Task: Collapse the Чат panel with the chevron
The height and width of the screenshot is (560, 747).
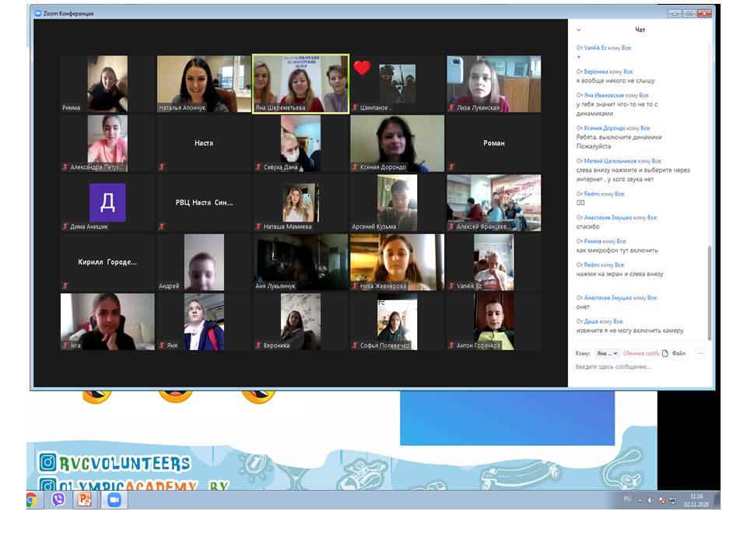Action: (x=578, y=30)
